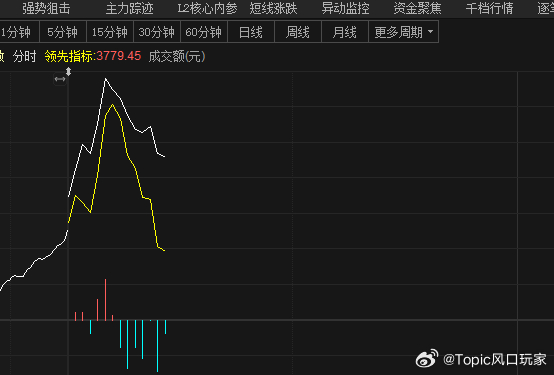
Task: Open the L2核心内参 tab
Action: (207, 8)
